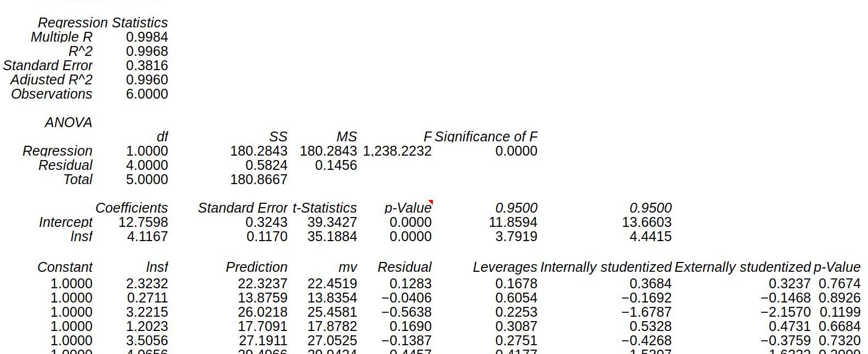Click the Residual MS value 0.1456

click(336, 165)
